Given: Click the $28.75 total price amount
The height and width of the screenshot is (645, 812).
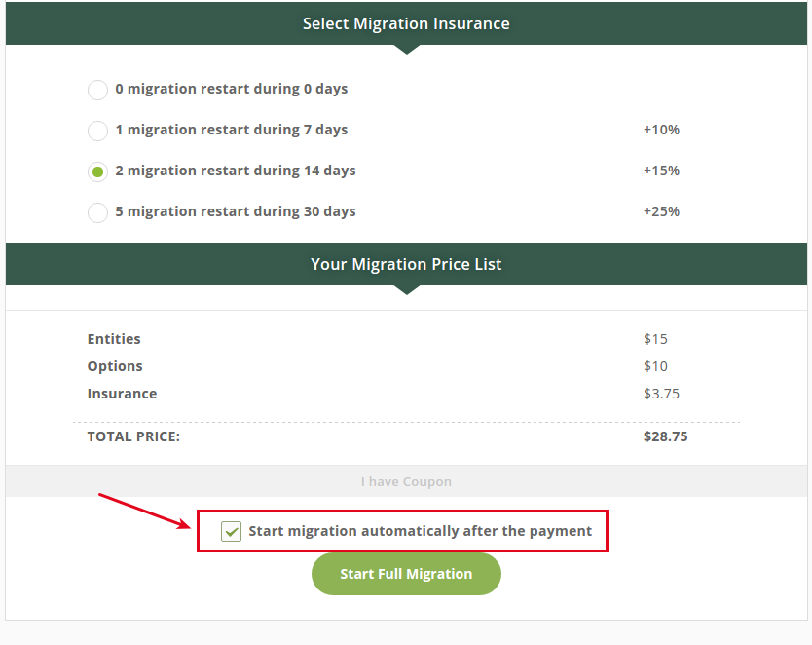Looking at the screenshot, I should [x=665, y=436].
